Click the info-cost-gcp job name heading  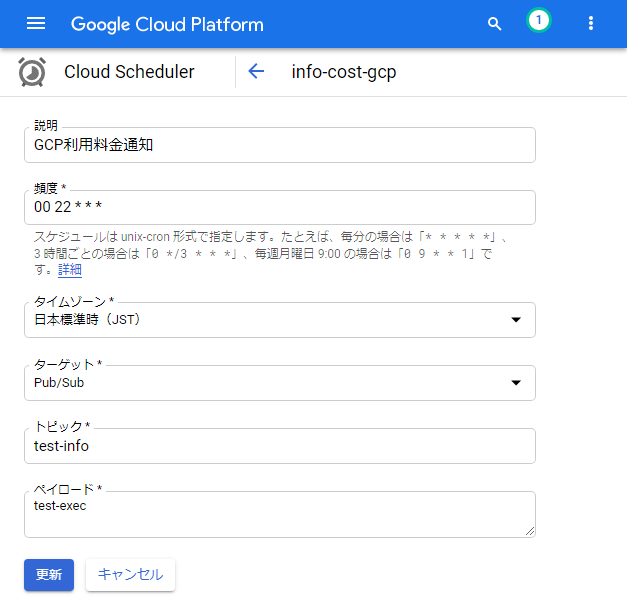[x=344, y=72]
